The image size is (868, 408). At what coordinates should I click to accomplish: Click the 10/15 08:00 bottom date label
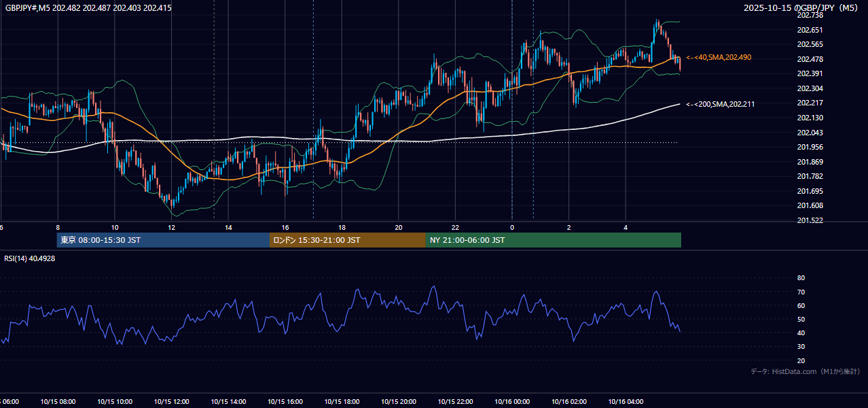58,402
